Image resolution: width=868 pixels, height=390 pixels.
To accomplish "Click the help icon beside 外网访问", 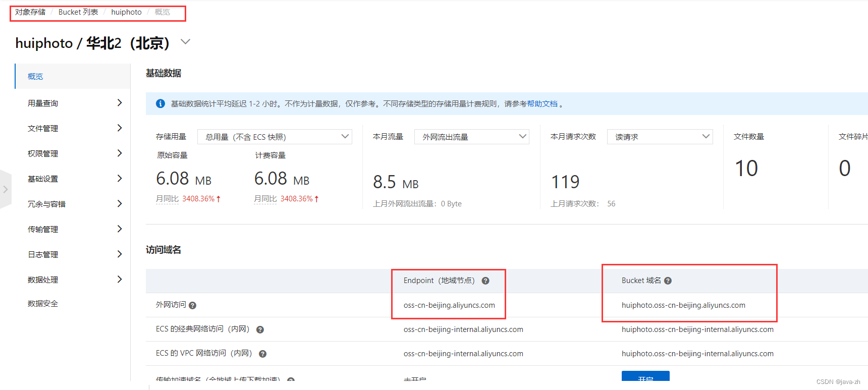I will tap(192, 305).
